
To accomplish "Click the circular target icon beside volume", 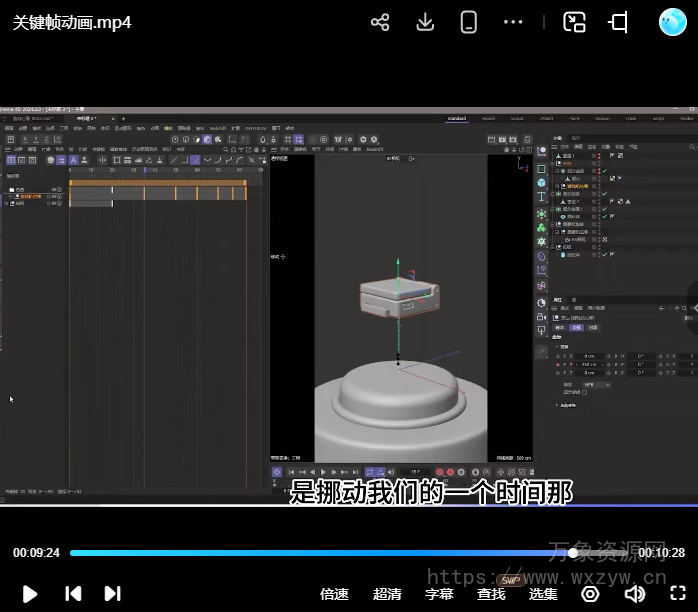I will [x=590, y=593].
